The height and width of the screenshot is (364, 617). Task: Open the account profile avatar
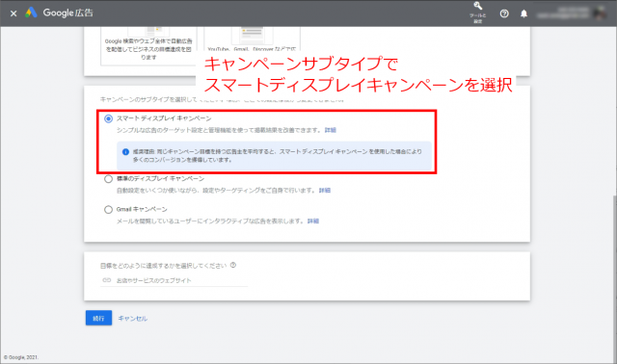point(600,13)
